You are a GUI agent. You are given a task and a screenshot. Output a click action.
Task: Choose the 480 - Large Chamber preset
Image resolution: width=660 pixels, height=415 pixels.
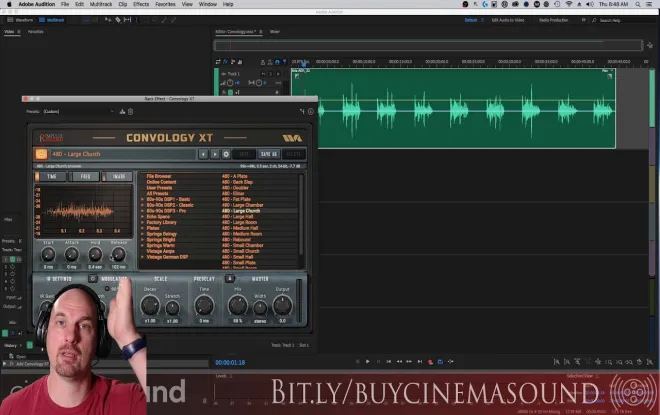point(242,205)
